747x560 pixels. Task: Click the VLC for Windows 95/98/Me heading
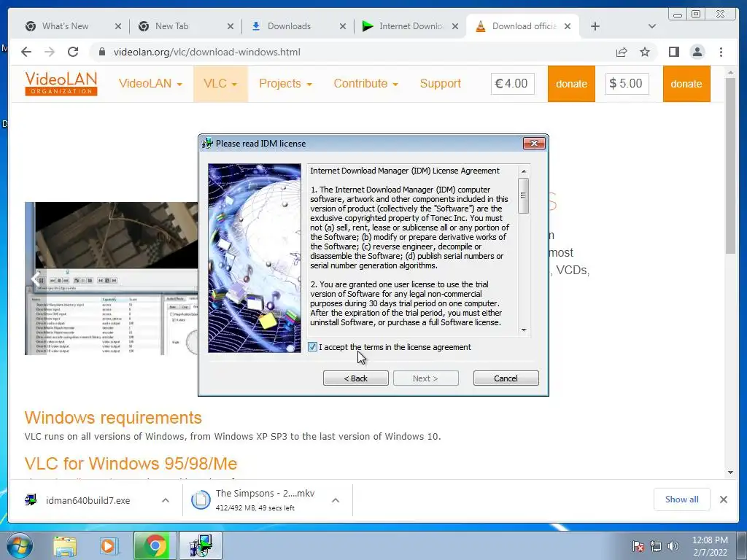point(131,463)
